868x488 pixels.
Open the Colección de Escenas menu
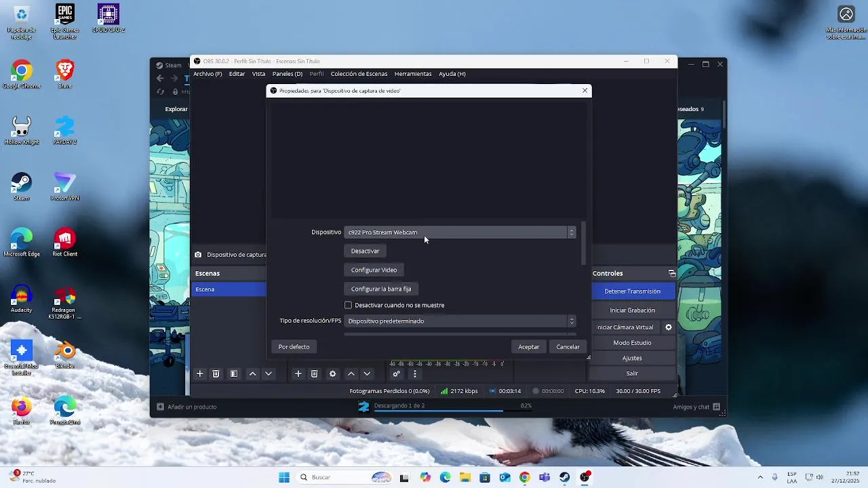coord(359,74)
